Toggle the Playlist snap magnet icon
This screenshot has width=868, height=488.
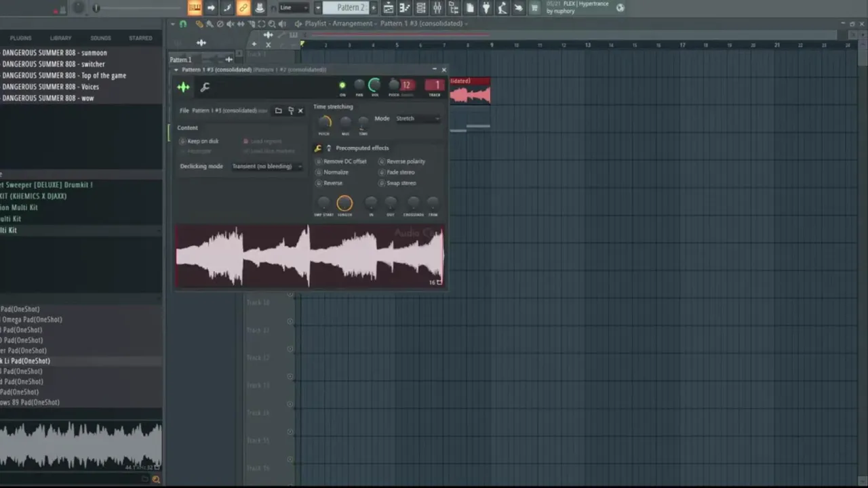[x=183, y=24]
